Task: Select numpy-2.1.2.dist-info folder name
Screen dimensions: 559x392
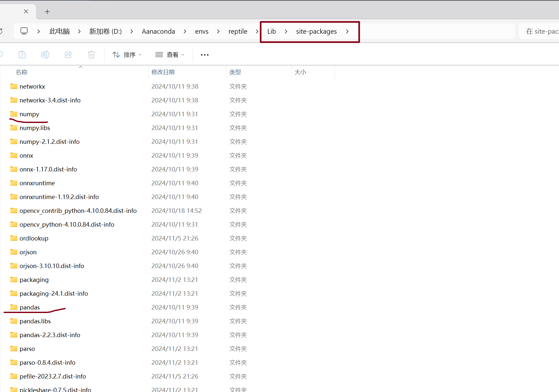Action: 49,142
